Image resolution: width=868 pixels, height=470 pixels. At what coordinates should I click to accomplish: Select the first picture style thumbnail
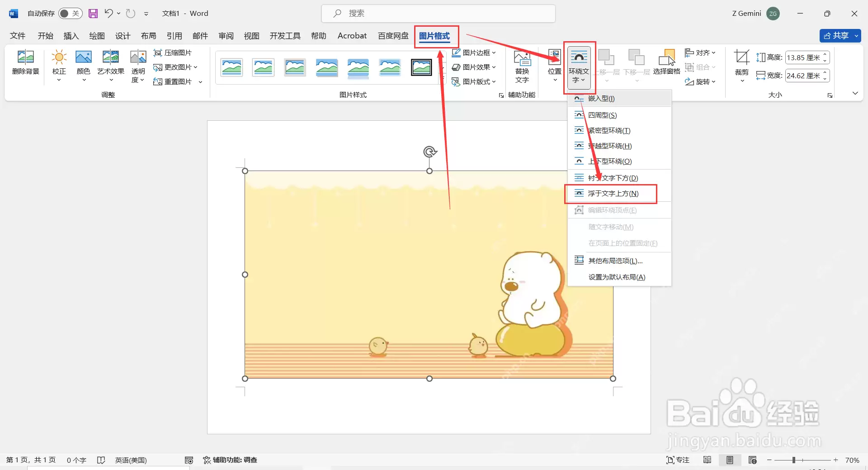click(232, 67)
